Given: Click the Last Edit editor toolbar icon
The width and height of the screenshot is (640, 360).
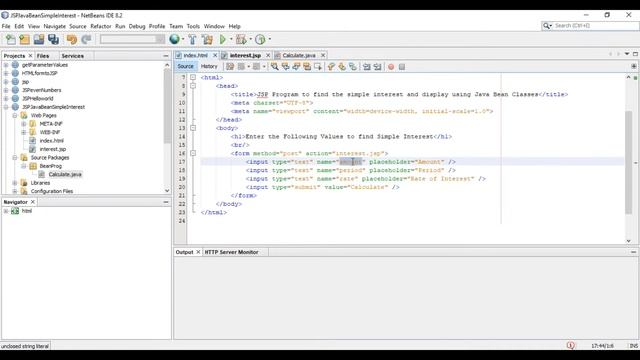Looking at the screenshot, I should 230,67.
